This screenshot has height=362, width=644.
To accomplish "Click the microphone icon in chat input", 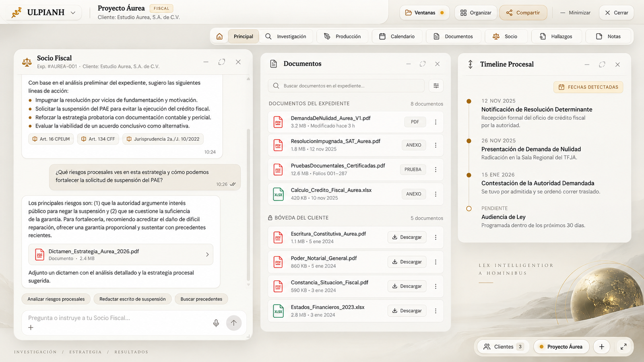I will pyautogui.click(x=216, y=323).
